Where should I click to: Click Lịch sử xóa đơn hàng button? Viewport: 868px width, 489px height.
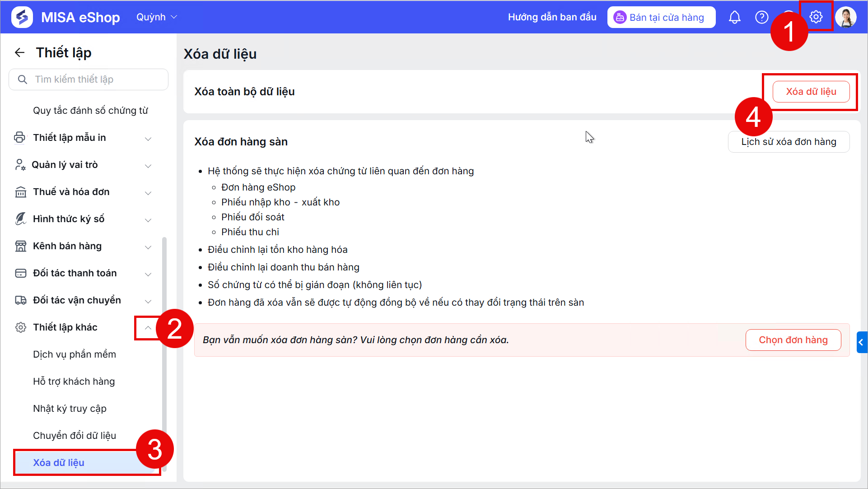[x=789, y=142]
